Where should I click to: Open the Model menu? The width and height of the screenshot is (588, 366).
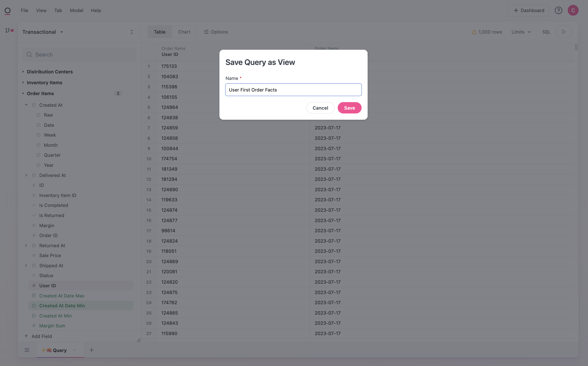tap(77, 10)
